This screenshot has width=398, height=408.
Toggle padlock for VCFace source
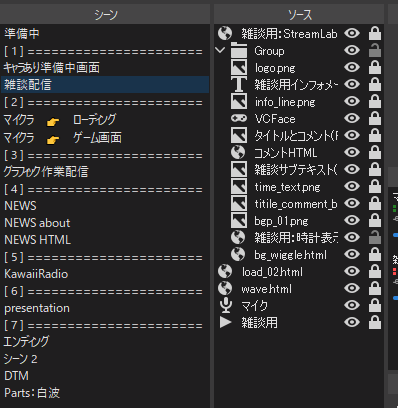[x=375, y=118]
